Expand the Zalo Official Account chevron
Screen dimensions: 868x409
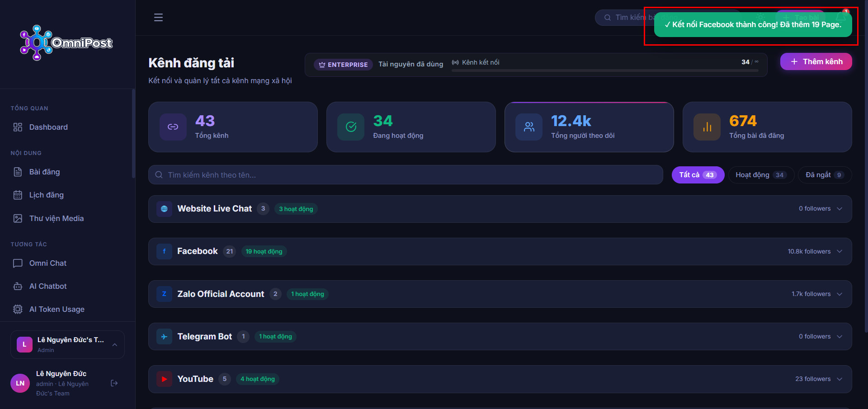[x=840, y=294]
